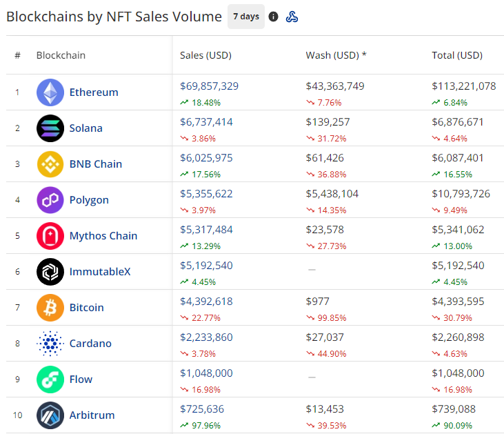Click the Flow logo icon
Image resolution: width=504 pixels, height=434 pixels.
pyautogui.click(x=50, y=379)
